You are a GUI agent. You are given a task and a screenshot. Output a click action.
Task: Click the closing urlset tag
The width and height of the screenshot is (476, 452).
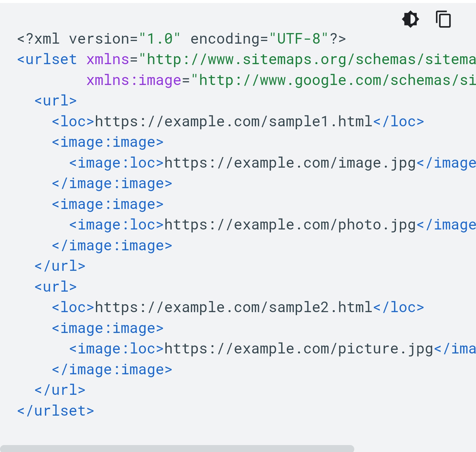pyautogui.click(x=56, y=411)
